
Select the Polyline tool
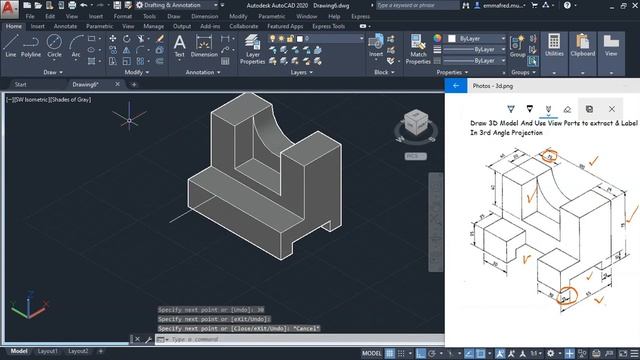point(31,46)
